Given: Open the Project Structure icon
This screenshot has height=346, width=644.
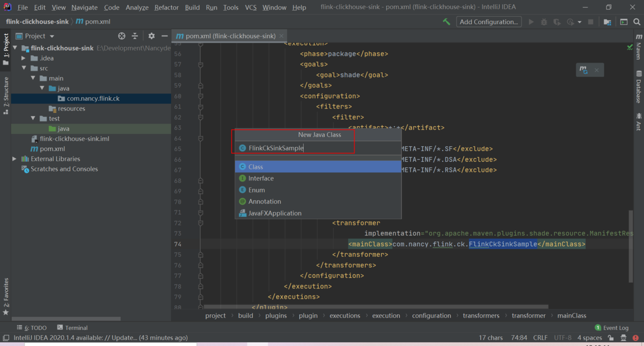Looking at the screenshot, I should (x=607, y=22).
